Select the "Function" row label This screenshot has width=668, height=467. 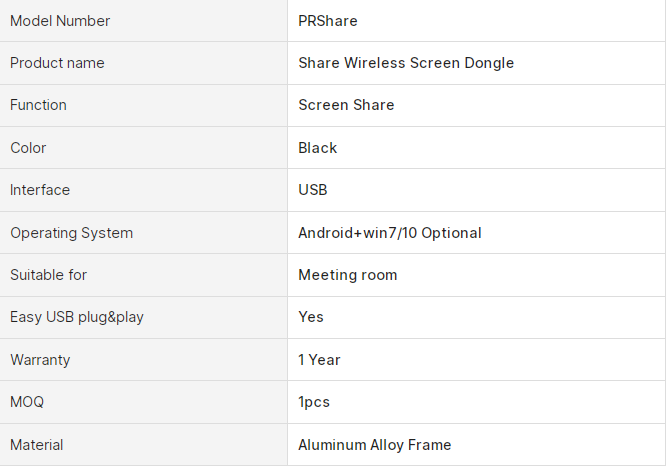pos(38,105)
